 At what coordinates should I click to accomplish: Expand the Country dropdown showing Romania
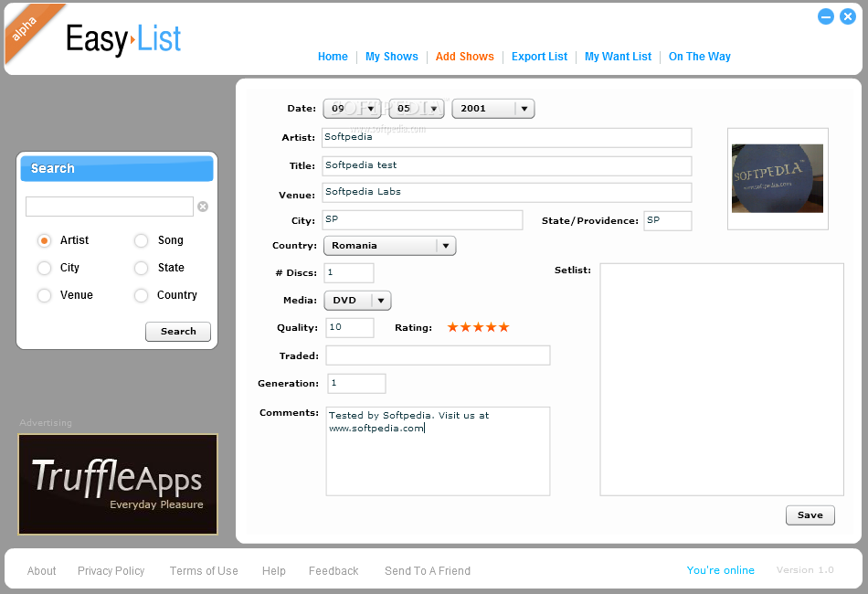click(x=390, y=246)
